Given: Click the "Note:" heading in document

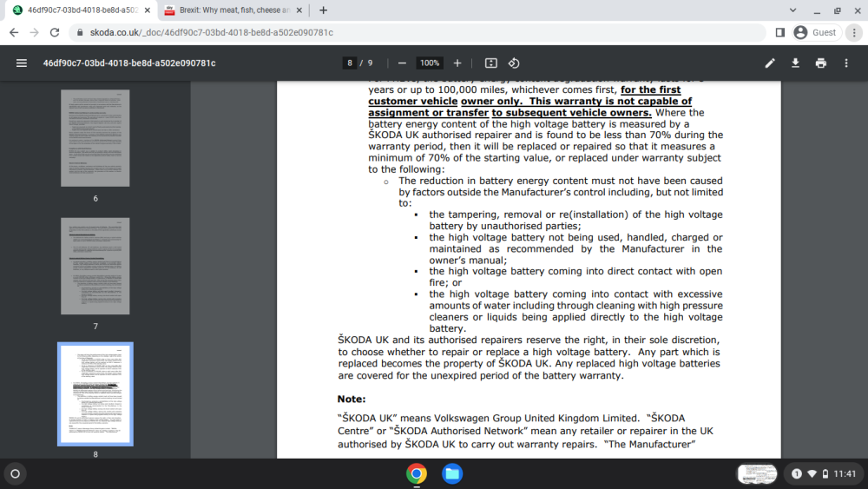Looking at the screenshot, I should tap(352, 399).
